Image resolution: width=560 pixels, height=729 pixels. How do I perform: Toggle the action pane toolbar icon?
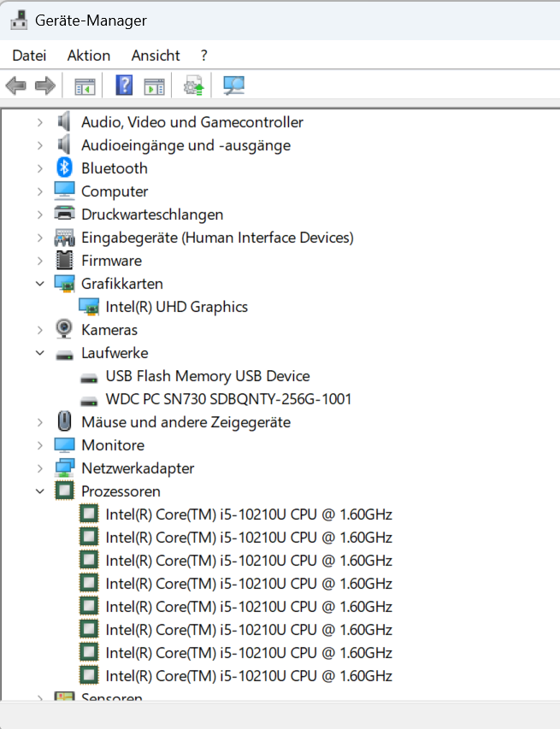coord(154,86)
